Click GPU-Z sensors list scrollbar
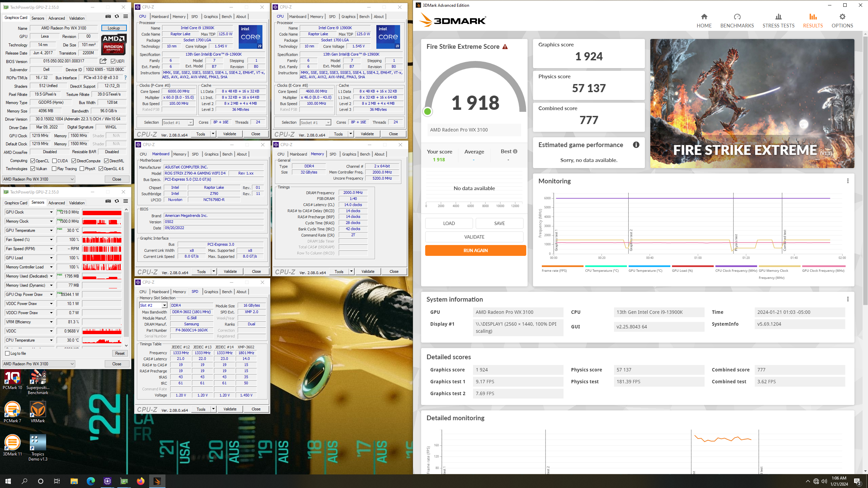 [126, 275]
